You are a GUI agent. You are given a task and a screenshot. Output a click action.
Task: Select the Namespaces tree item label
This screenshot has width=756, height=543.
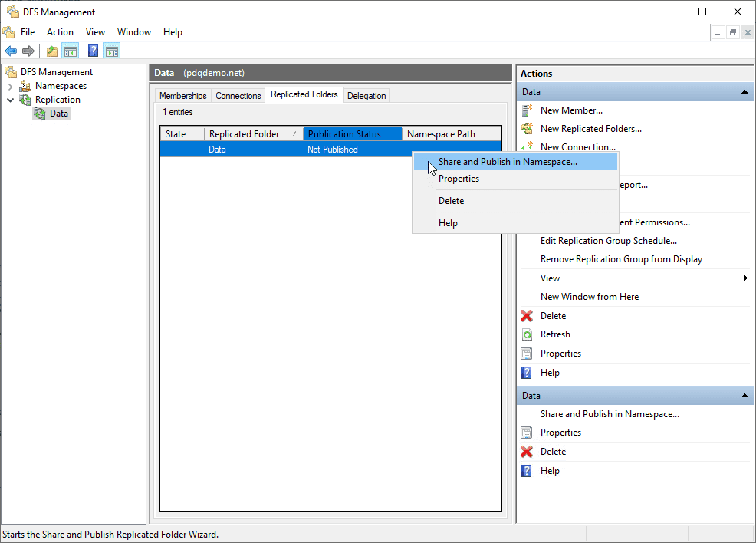(61, 86)
